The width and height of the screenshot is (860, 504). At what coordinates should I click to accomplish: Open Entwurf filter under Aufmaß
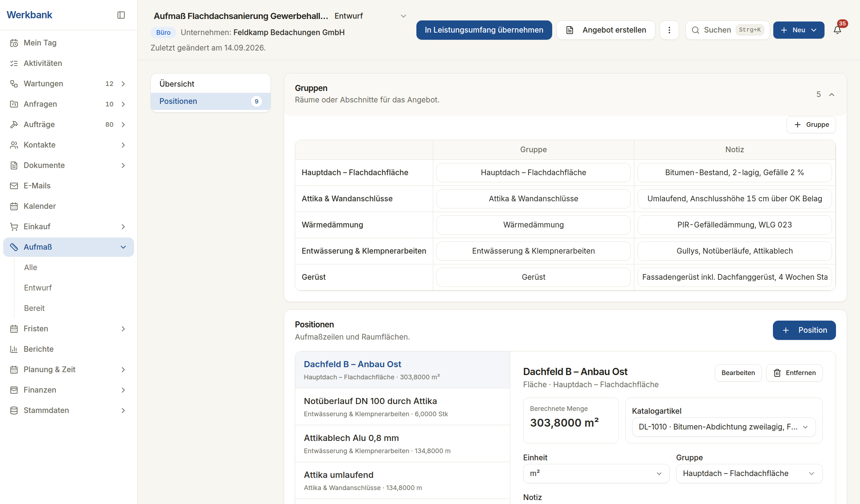coord(38,288)
